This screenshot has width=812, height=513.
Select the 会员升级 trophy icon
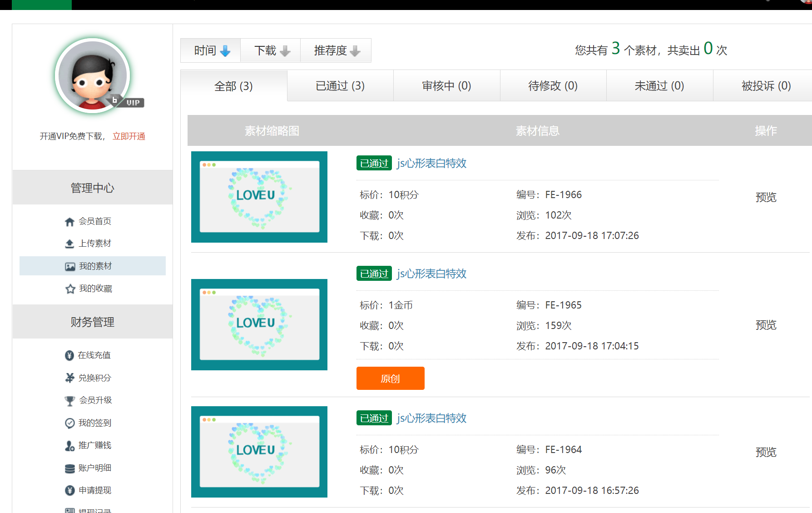pos(69,400)
